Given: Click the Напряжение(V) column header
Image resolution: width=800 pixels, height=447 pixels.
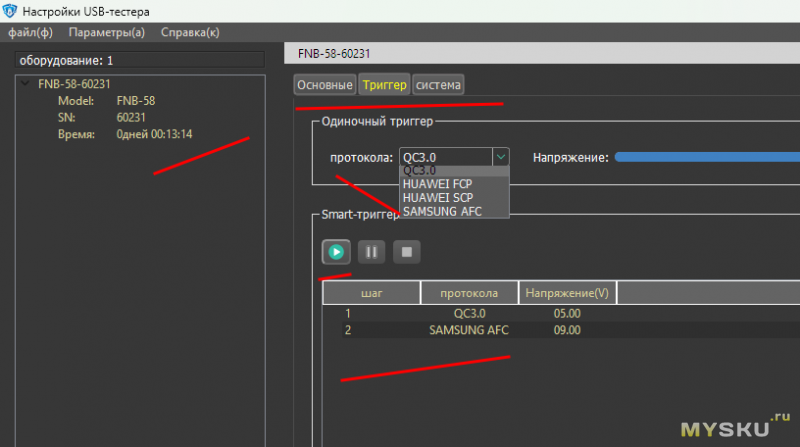Looking at the screenshot, I should 567,293.
